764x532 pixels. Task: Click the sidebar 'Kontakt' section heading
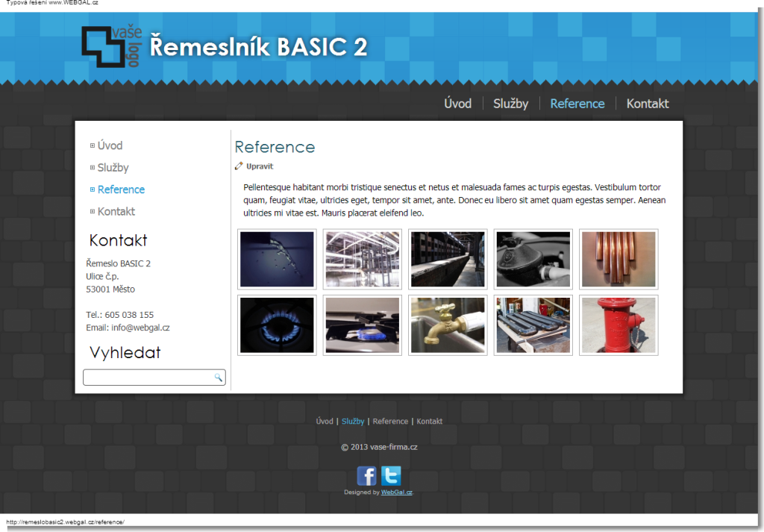119,240
